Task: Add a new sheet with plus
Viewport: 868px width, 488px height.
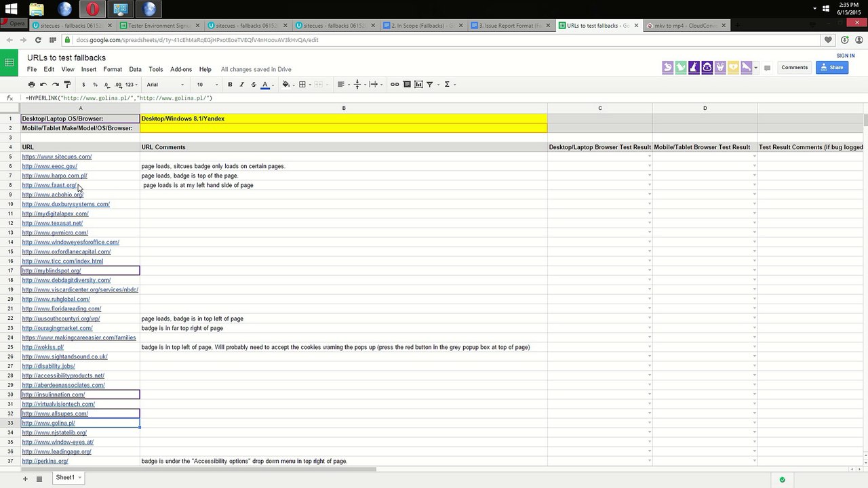Action: (25, 479)
